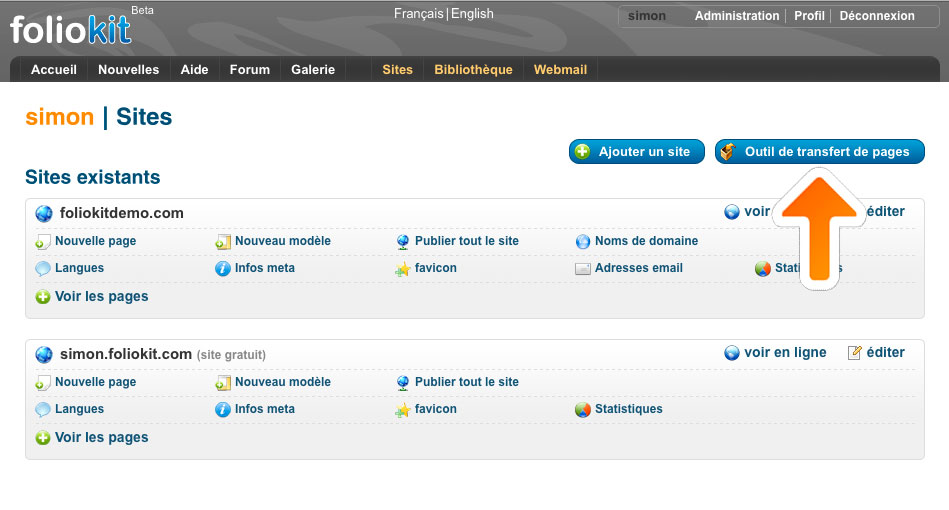The height and width of the screenshot is (510, 949).
Task: Open Adresses email link
Action: (x=639, y=268)
